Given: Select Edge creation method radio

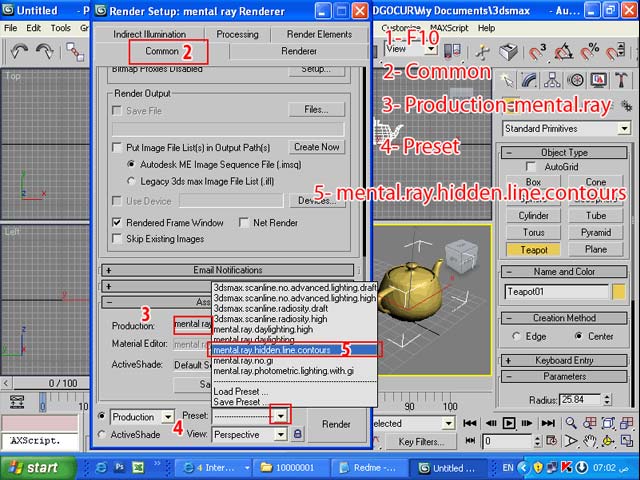Looking at the screenshot, I should (516, 336).
